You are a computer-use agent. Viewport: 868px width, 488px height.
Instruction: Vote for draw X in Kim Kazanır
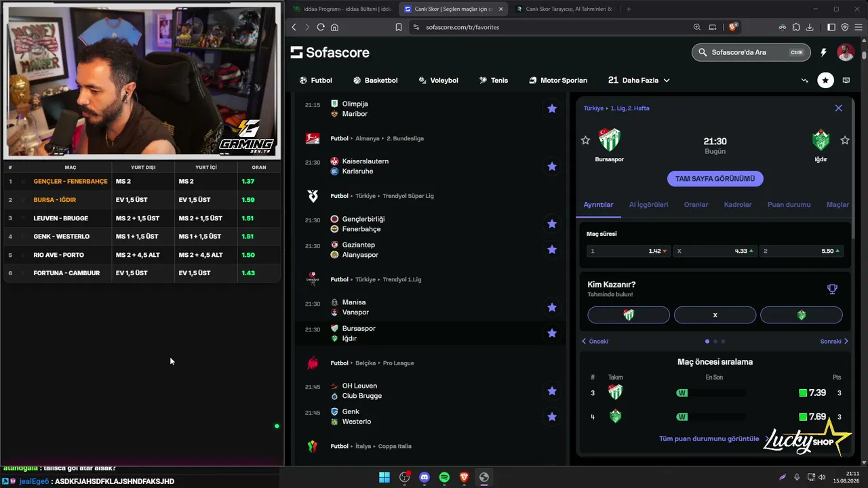(x=715, y=315)
